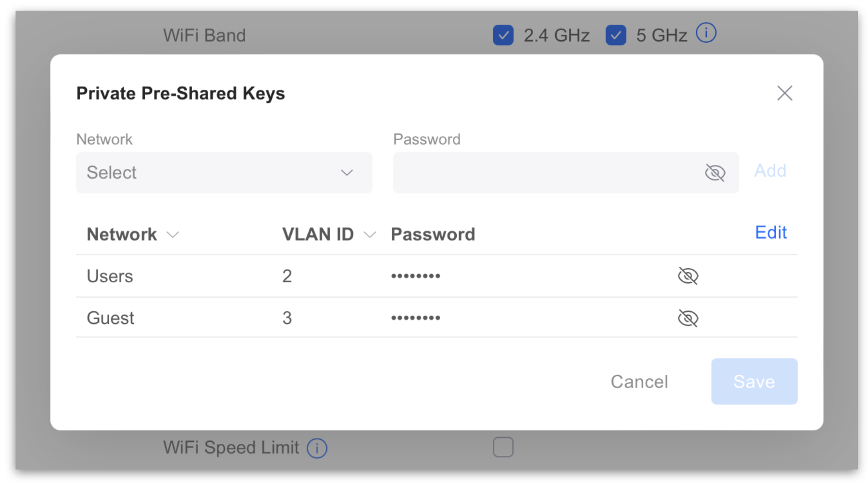
Task: Click the WiFi Speed Limit info icon
Action: (317, 448)
